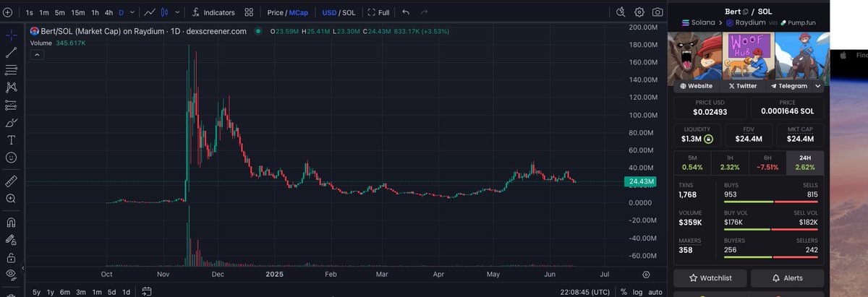Viewport: 868px width, 297px height.
Task: Switch to 1m interval in top toolbar
Action: [44, 12]
